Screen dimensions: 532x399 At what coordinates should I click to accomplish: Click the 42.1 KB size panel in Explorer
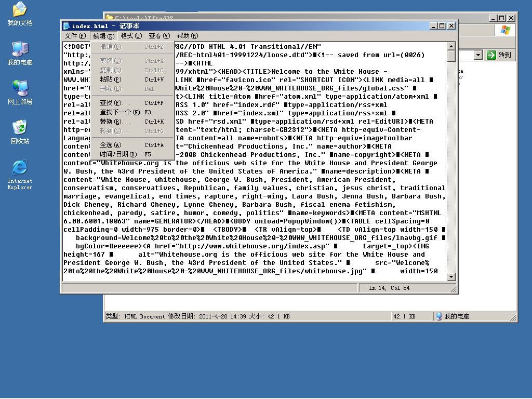pyautogui.click(x=411, y=316)
